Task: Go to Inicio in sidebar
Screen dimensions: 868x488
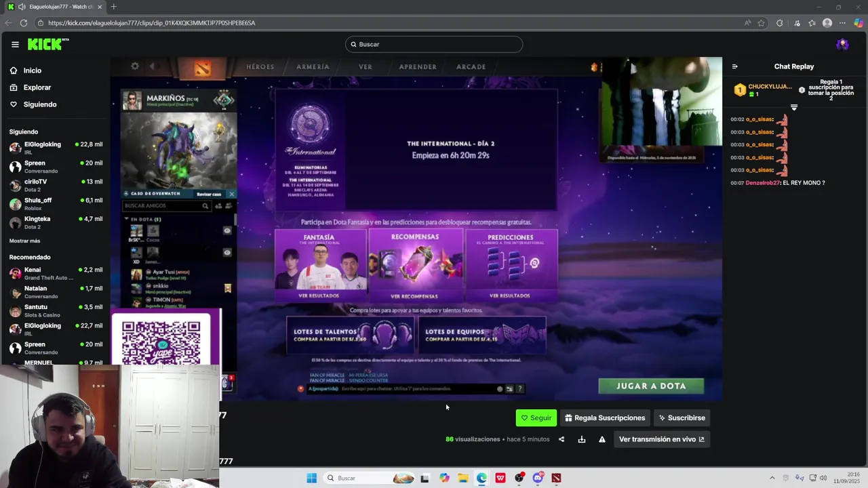Action: 26,70
